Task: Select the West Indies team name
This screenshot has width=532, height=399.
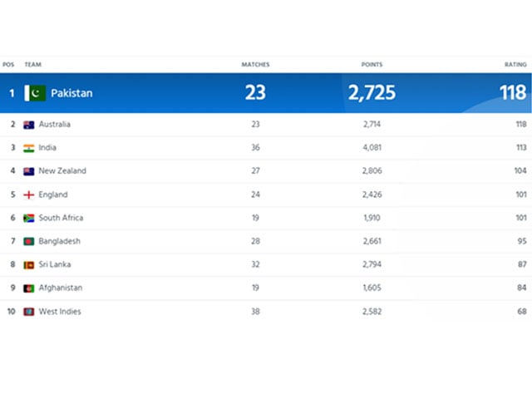Action: click(x=60, y=312)
